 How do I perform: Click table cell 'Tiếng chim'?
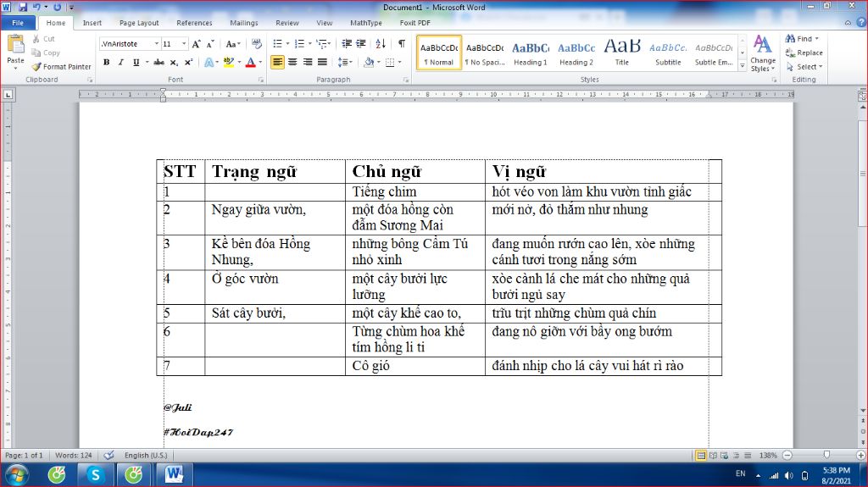[384, 192]
